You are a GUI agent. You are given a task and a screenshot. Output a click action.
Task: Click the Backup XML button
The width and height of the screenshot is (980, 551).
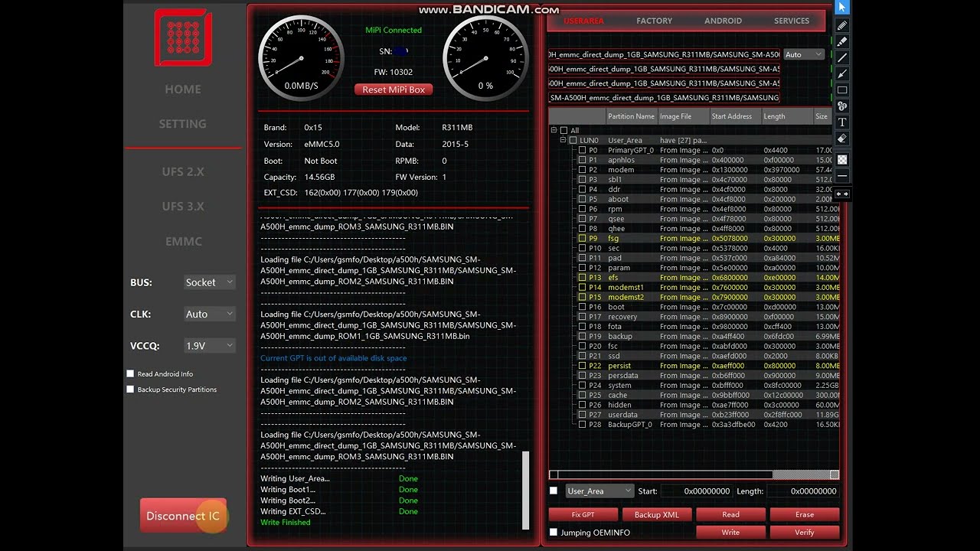[657, 514]
